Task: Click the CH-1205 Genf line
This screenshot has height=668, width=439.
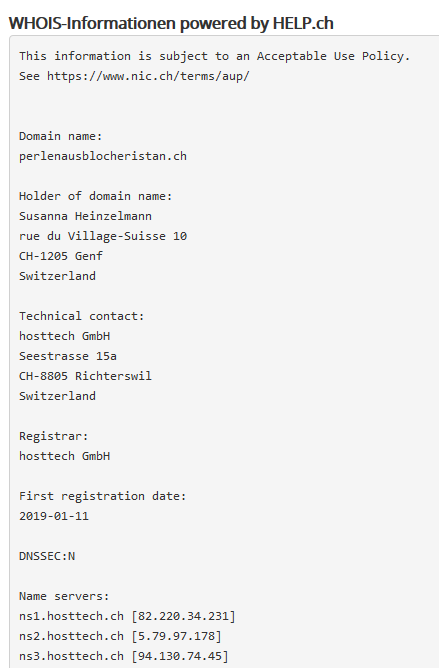Action: (x=61, y=256)
